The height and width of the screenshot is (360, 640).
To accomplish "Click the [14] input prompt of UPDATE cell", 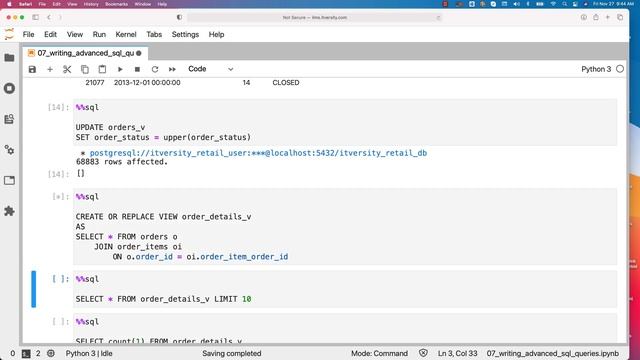I will (58, 107).
